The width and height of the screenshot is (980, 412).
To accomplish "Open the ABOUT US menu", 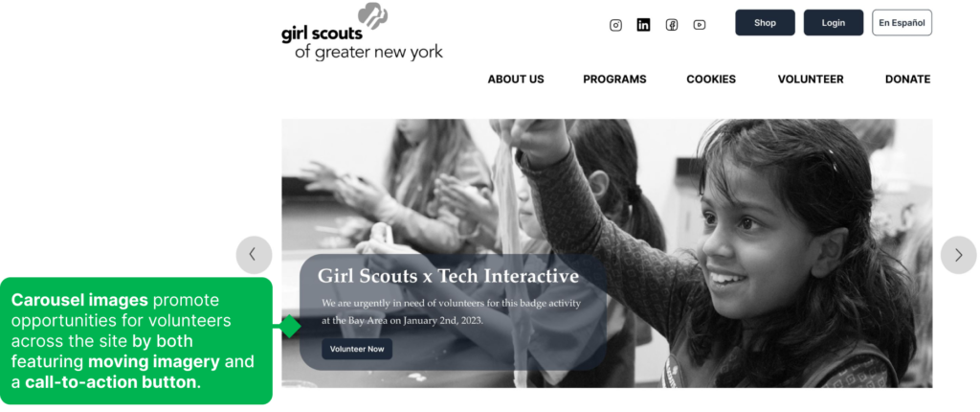I will (x=516, y=80).
